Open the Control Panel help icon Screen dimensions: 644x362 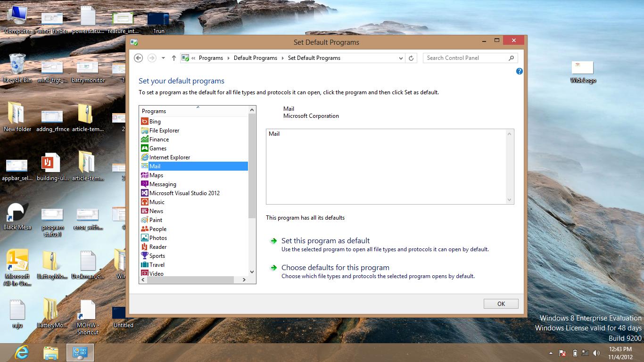(x=520, y=71)
